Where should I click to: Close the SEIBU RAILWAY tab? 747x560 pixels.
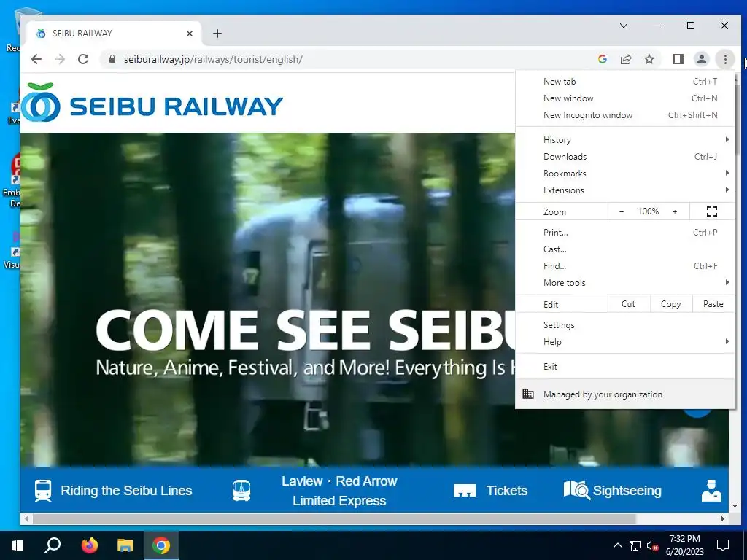[x=190, y=34]
